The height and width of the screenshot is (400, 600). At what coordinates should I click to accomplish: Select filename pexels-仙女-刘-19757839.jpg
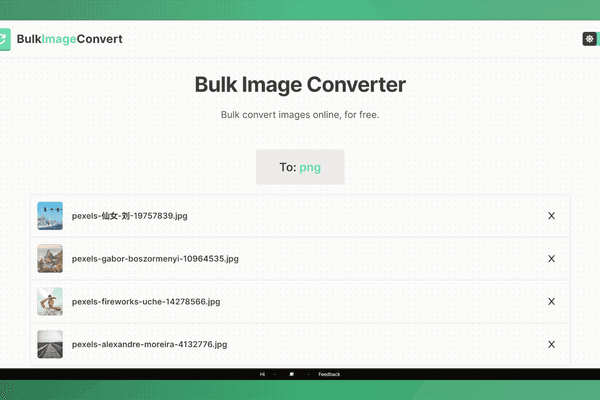pyautogui.click(x=130, y=216)
